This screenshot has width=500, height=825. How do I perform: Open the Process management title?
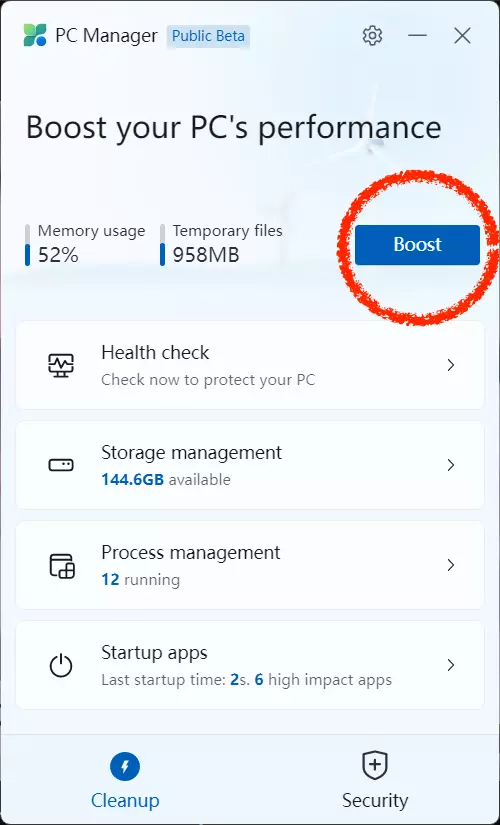pyautogui.click(x=191, y=553)
